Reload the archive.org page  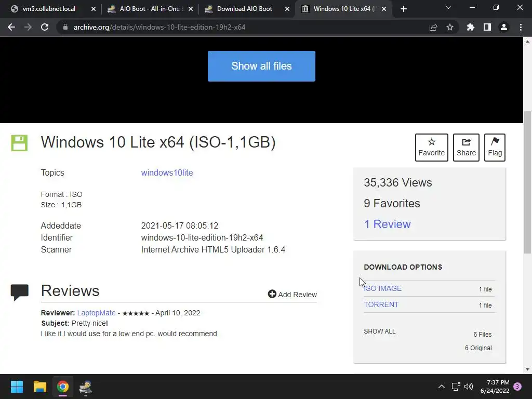click(45, 27)
